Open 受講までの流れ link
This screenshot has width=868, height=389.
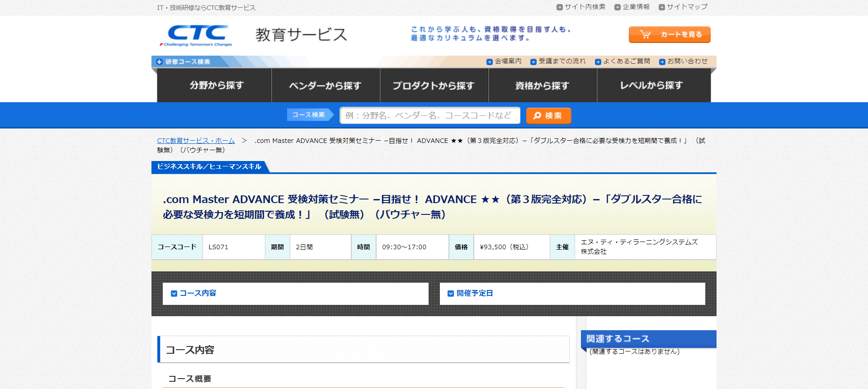(x=562, y=61)
